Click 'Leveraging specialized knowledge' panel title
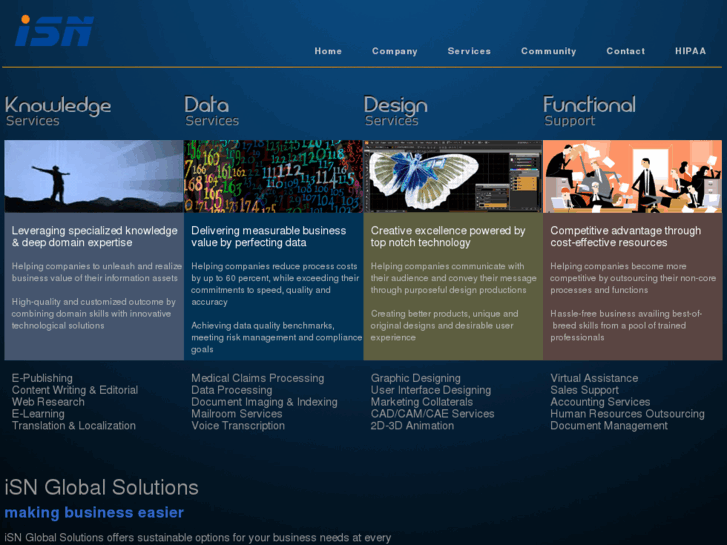The height and width of the screenshot is (545, 727). point(95,237)
